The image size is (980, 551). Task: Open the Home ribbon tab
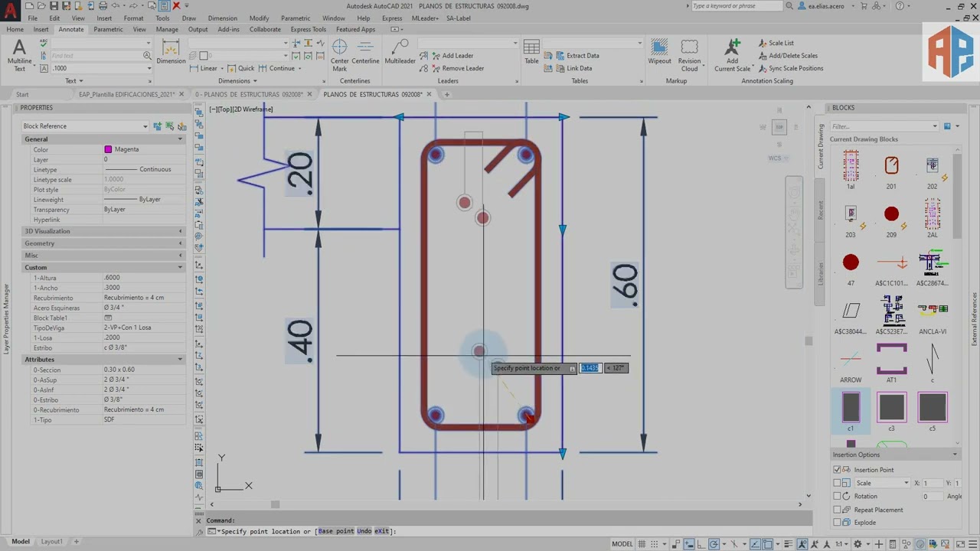15,29
